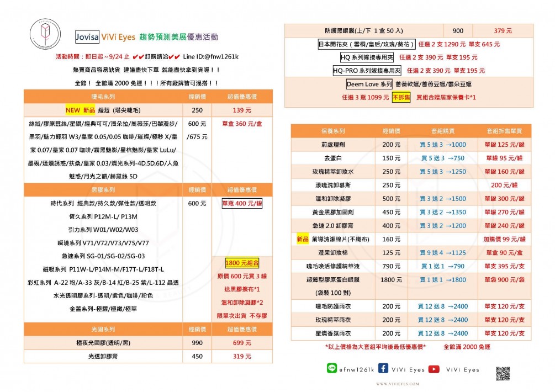Screen dimensions: 555x392
Task: Select the 買 1 送 1 →1800 offer
Action: click(x=443, y=279)
